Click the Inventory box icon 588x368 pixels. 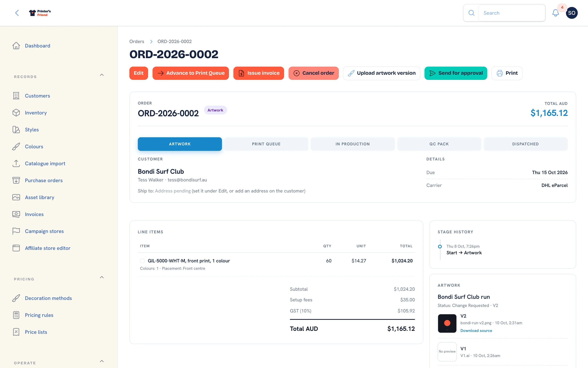point(16,113)
